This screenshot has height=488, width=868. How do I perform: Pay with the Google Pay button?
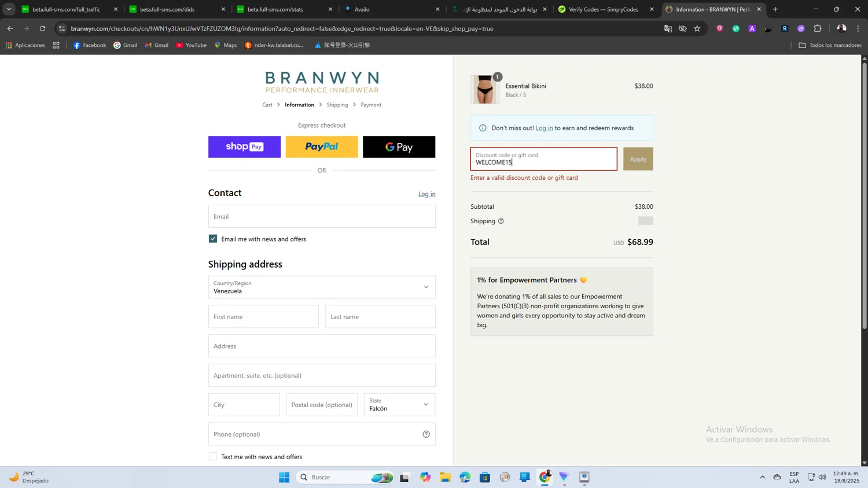pos(399,147)
